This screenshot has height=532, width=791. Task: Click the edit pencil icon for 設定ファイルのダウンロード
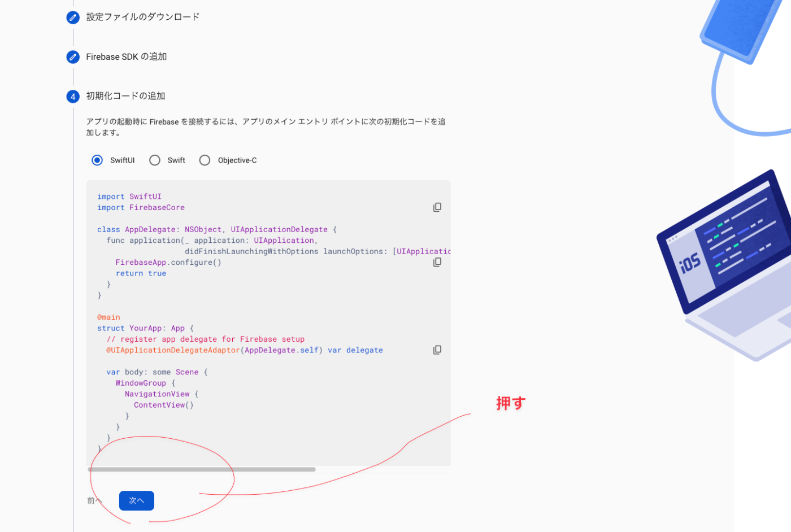point(73,18)
